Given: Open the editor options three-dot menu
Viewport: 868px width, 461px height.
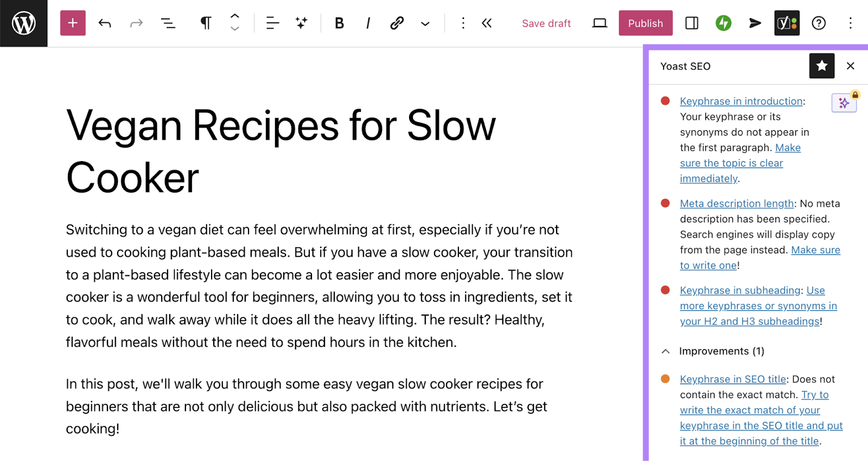Looking at the screenshot, I should (x=850, y=23).
